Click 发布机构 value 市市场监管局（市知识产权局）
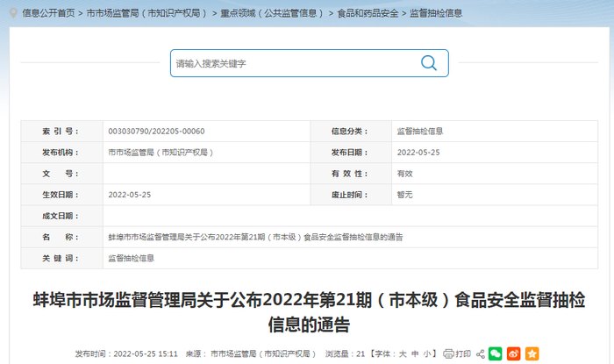This screenshot has width=614, height=364. [161, 153]
